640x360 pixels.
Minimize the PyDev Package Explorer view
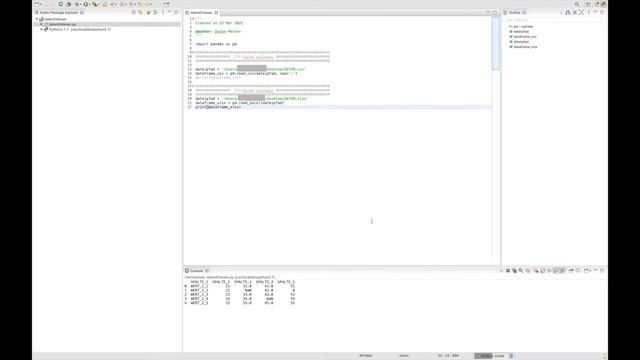pyautogui.click(x=169, y=12)
